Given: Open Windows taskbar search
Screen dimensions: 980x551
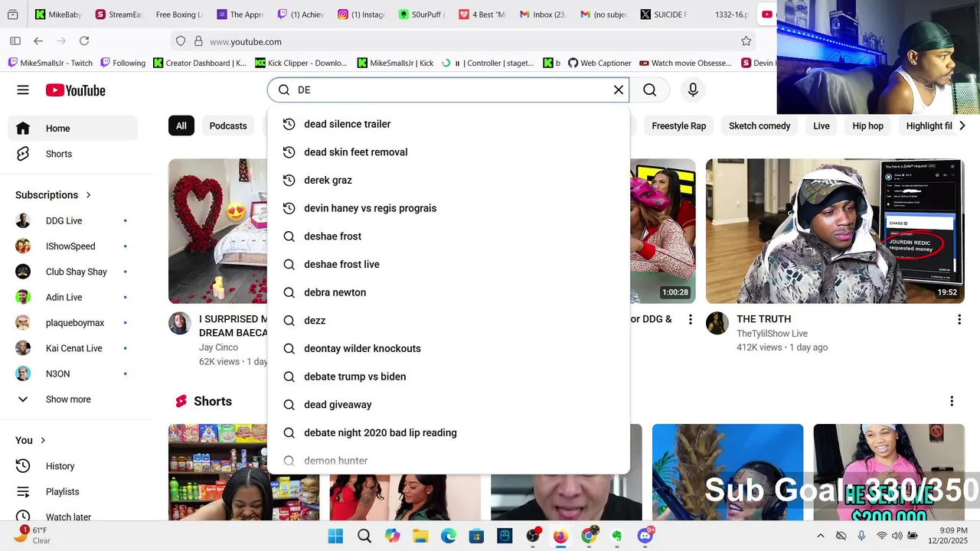Looking at the screenshot, I should [364, 536].
